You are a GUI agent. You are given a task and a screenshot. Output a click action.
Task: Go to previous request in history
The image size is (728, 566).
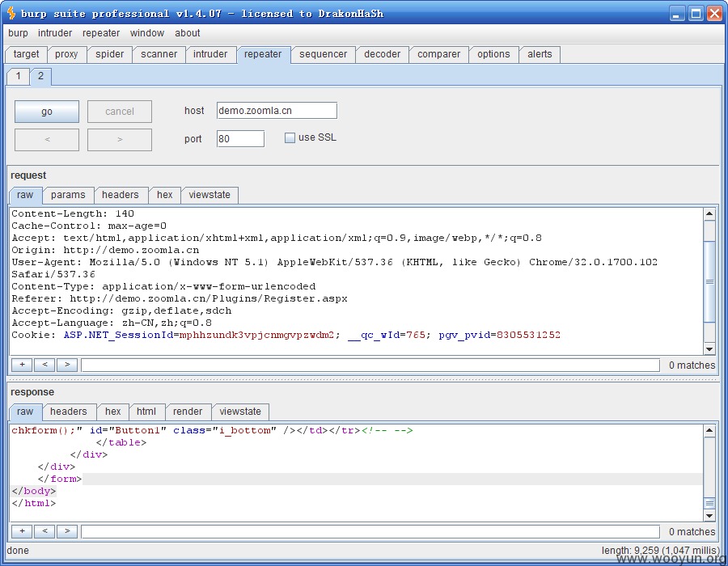tap(47, 140)
